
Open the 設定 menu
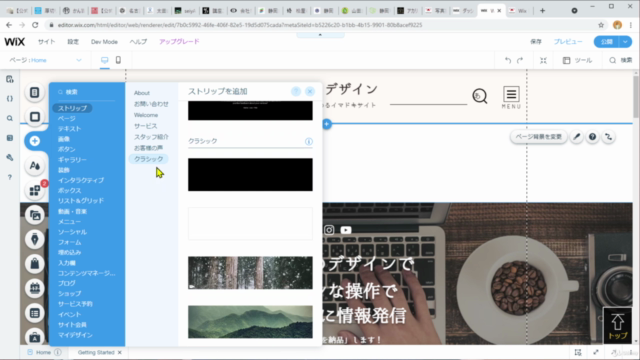coord(73,42)
